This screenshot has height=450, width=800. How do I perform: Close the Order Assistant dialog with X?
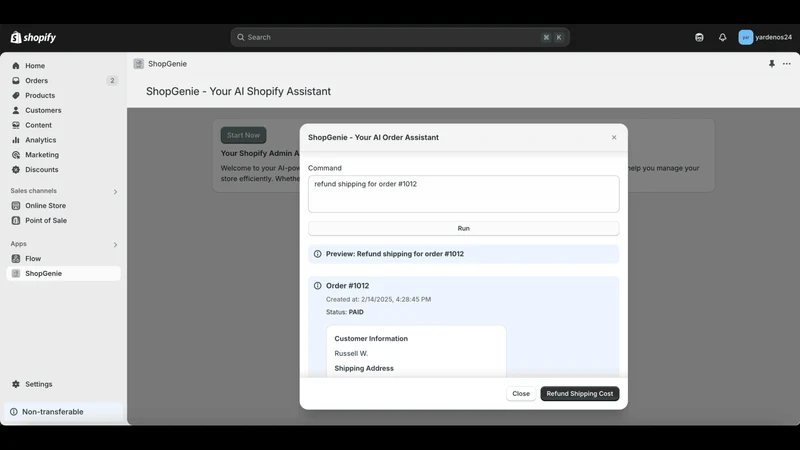pyautogui.click(x=614, y=137)
